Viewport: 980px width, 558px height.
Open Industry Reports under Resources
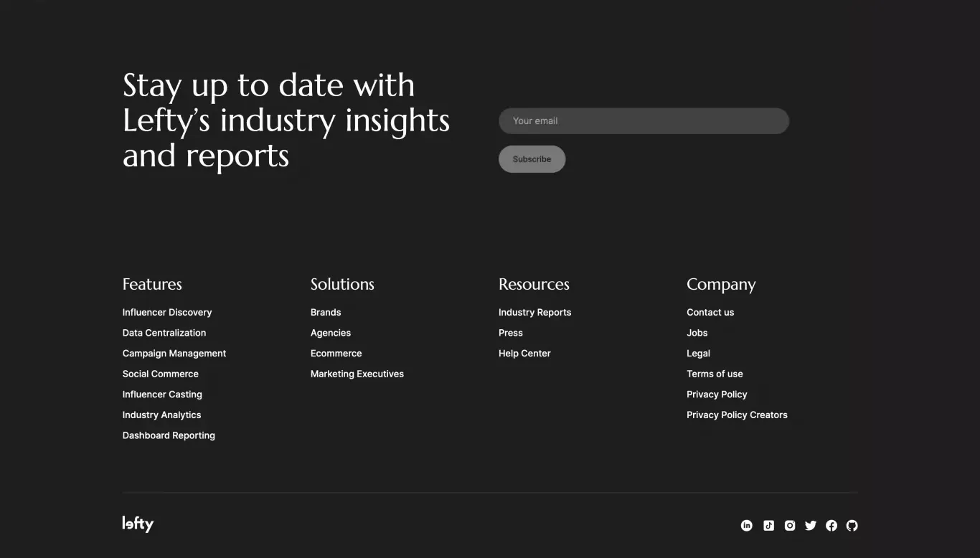(535, 312)
